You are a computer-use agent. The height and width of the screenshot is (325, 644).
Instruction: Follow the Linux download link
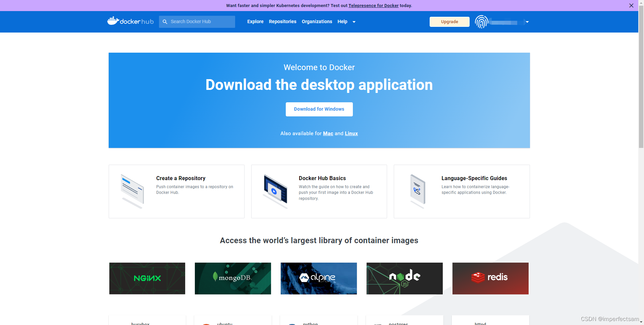(x=351, y=133)
